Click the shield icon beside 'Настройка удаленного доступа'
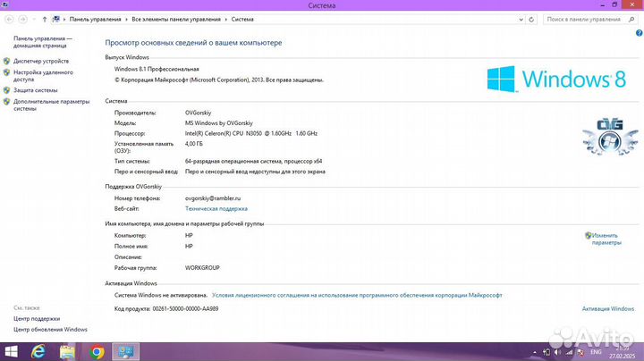Viewport: 644px width, 361px height. (x=6, y=72)
